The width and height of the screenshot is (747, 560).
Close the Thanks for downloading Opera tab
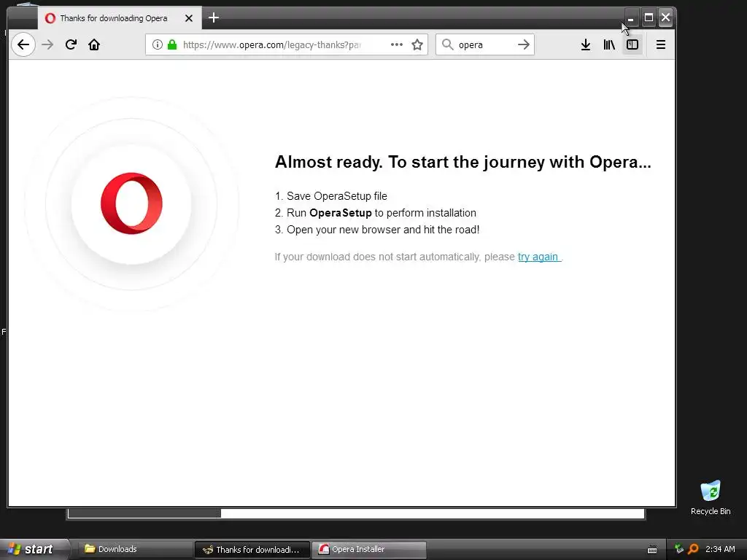pyautogui.click(x=189, y=18)
